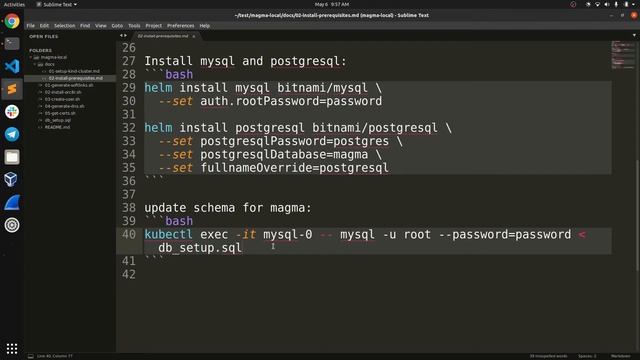640x360 pixels.
Task: Open the tab list dropdown arrow
Action: click(x=634, y=36)
